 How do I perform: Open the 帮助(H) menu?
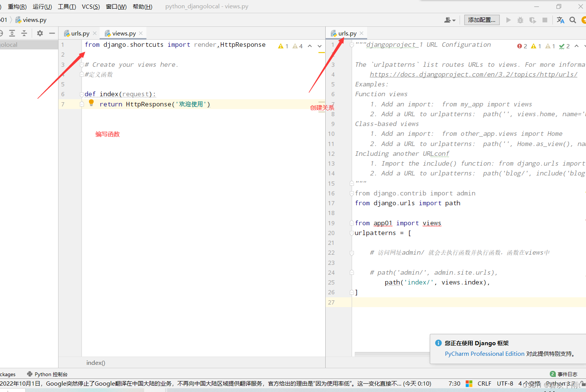pos(143,6)
